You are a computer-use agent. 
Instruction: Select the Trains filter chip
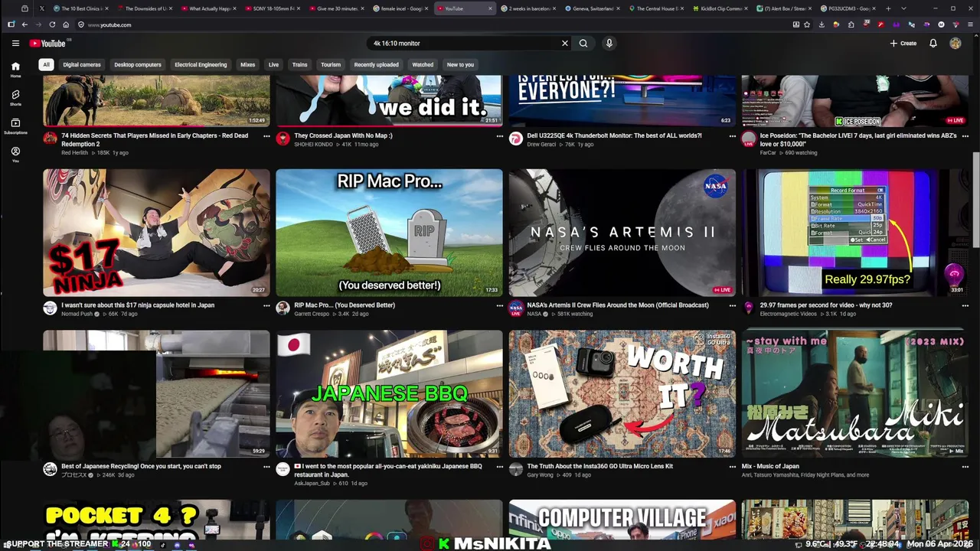299,65
